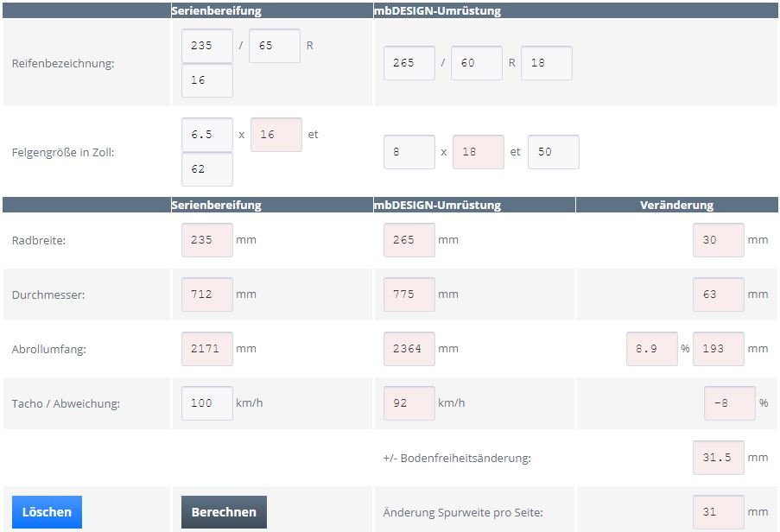The image size is (780, 532).
Task: Click the Radbreite Veränderung field showing 30
Action: 718,240
